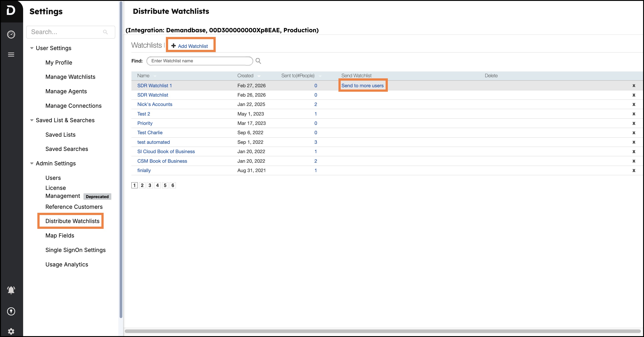Open Map Fields
Screen dimensions: 644x337
(60, 235)
